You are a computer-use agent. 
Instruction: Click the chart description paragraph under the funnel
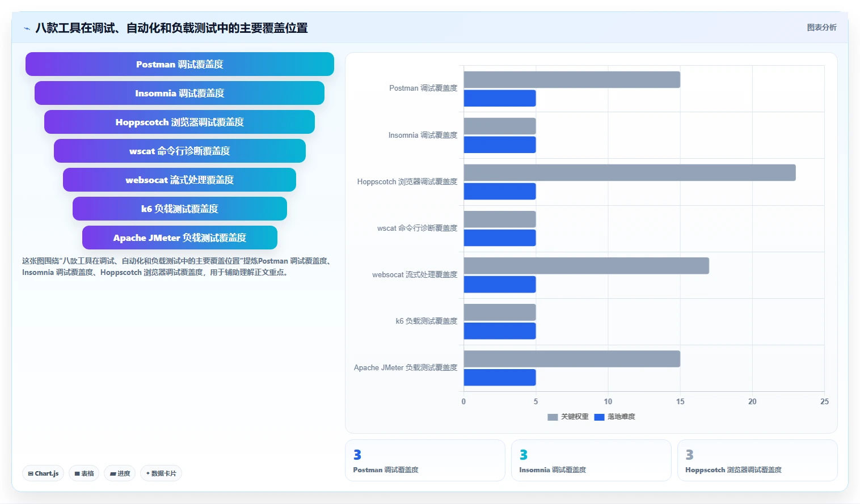(x=178, y=266)
